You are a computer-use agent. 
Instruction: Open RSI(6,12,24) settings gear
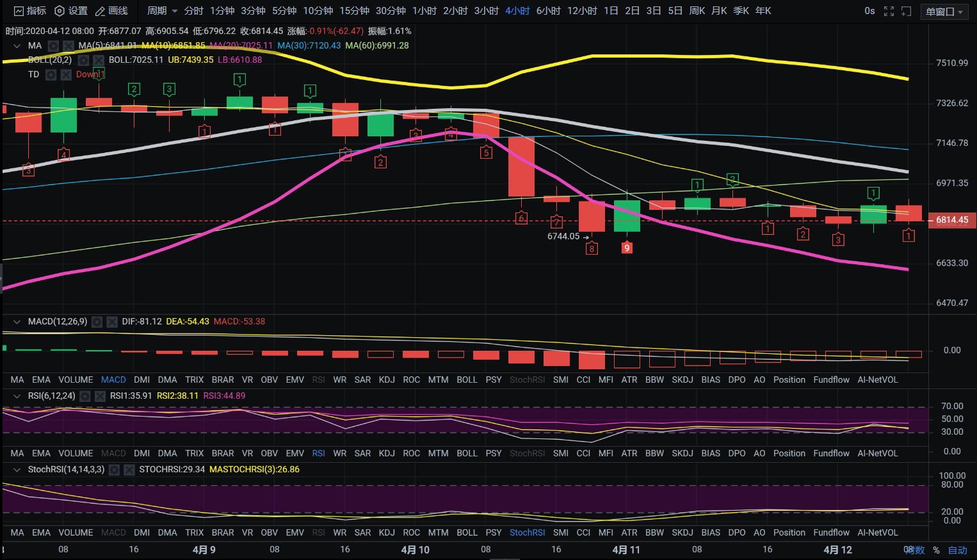[x=85, y=396]
